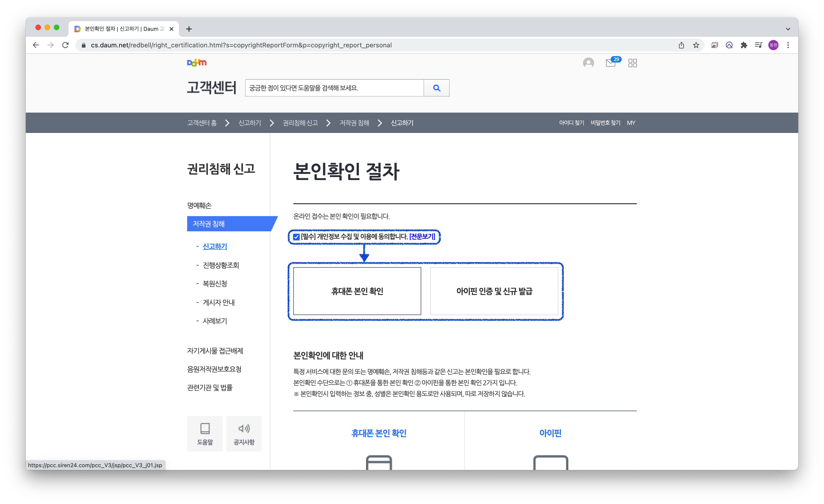Open the 도움말 book icon button
Image resolution: width=824 pixels, height=504 pixels.
[205, 434]
